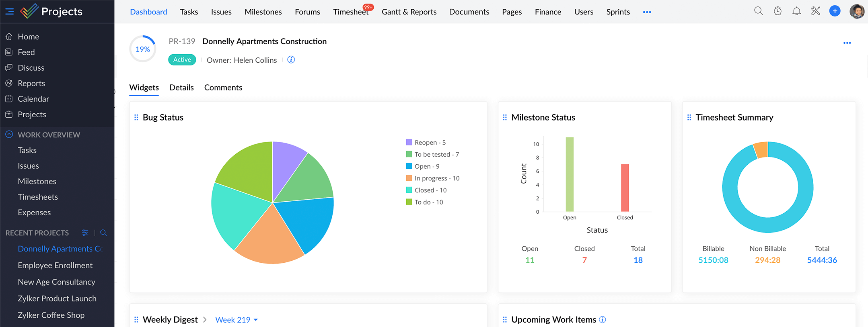Open the Gantt & Reports tab
This screenshot has height=327, width=868.
(409, 12)
